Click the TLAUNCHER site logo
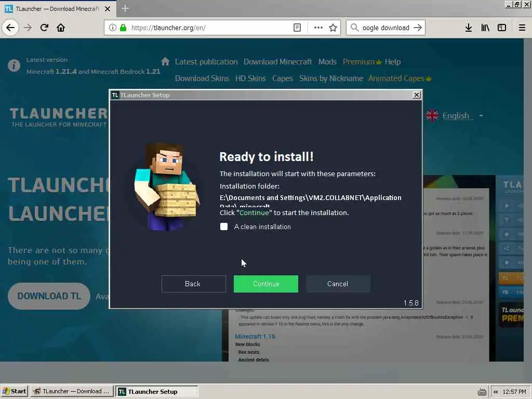This screenshot has height=399, width=532. click(x=59, y=117)
